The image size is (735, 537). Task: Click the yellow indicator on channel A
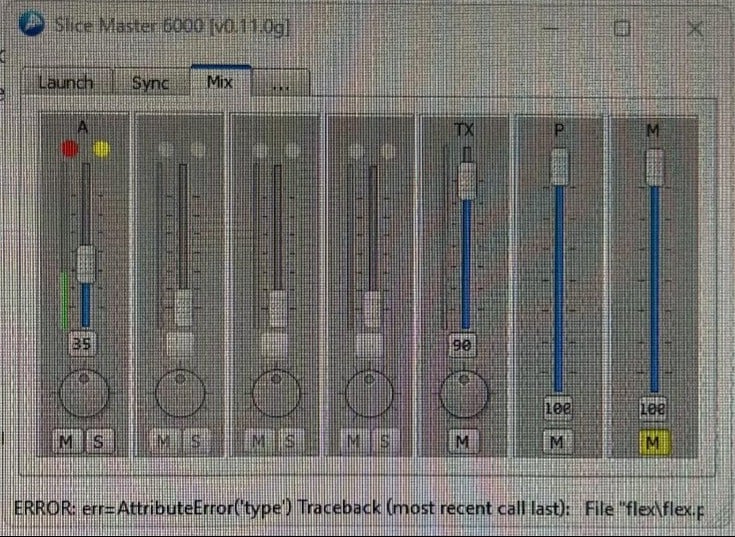tap(101, 149)
